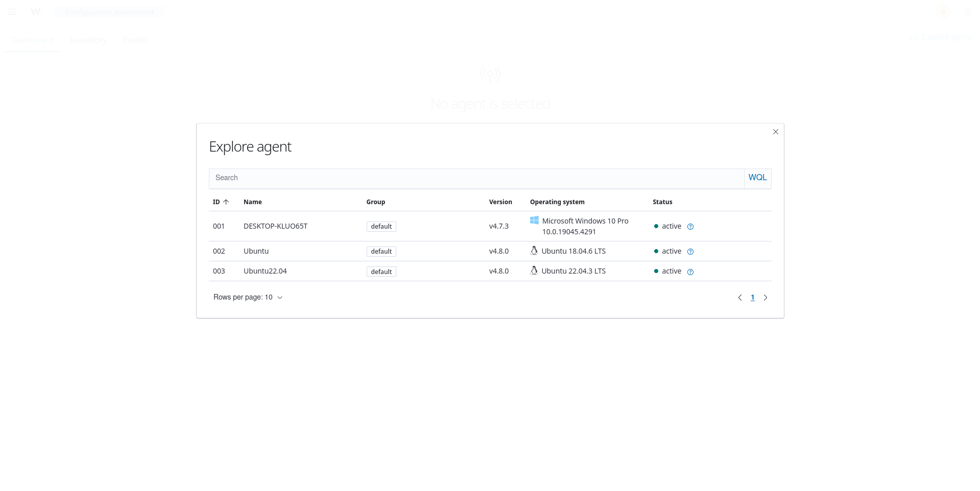Switch to the Inventory tab

pyautogui.click(x=88, y=40)
